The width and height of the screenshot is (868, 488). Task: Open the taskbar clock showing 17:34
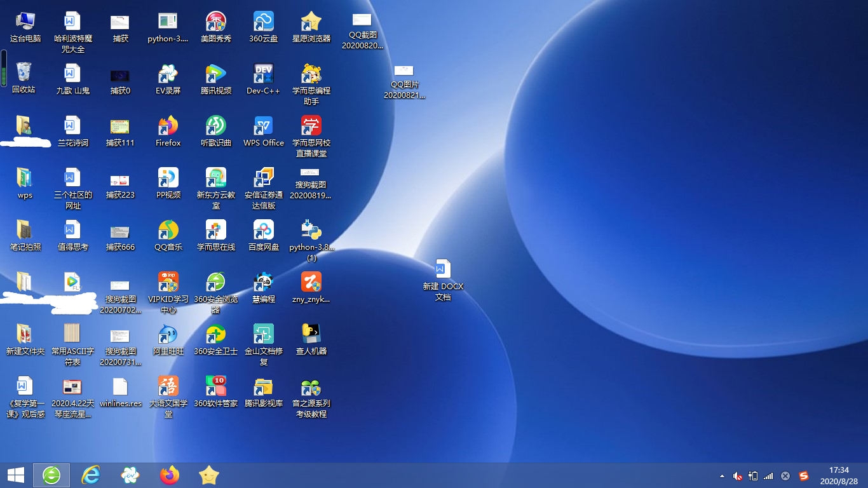coord(839,475)
